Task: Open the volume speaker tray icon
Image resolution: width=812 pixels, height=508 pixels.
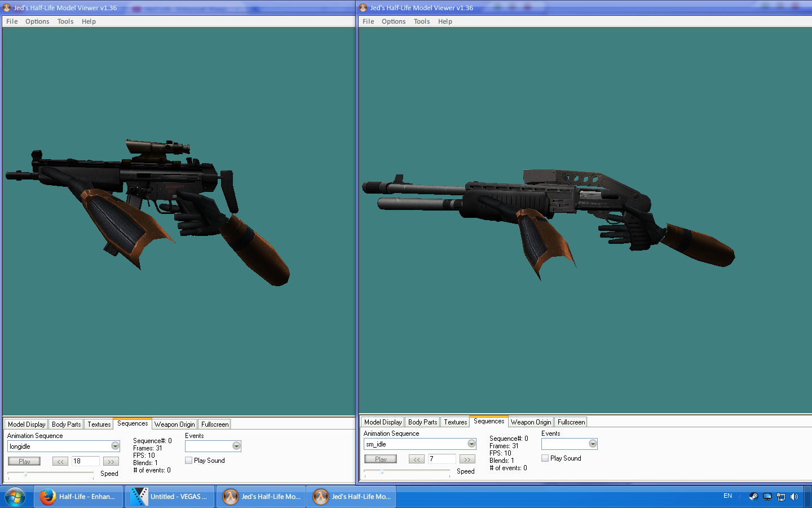Action: [795, 497]
